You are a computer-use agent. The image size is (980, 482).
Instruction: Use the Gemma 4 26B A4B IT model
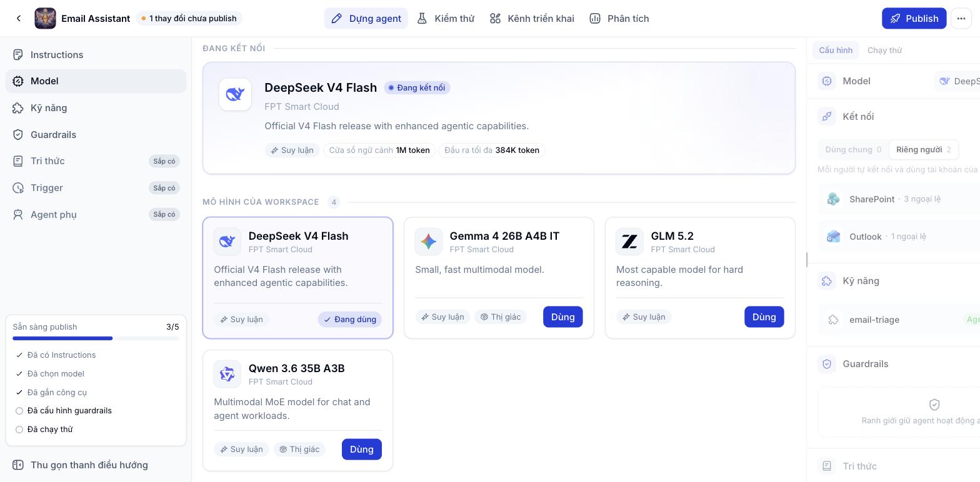click(562, 317)
